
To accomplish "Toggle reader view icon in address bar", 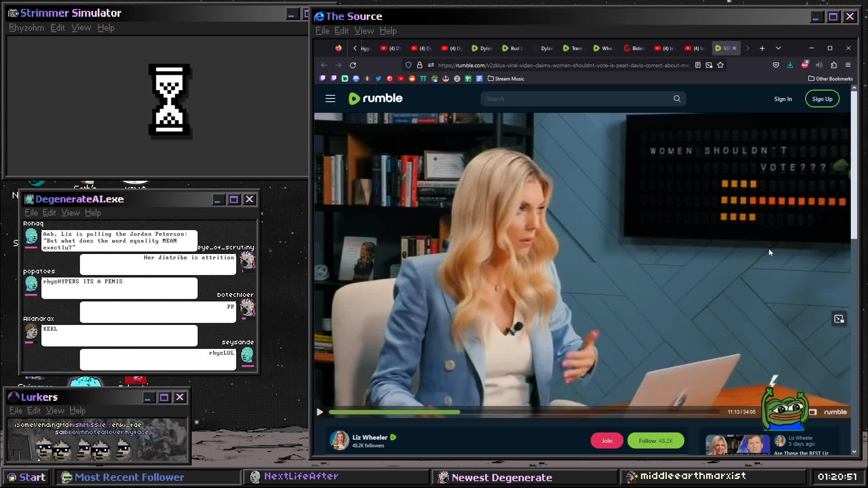I will point(698,65).
